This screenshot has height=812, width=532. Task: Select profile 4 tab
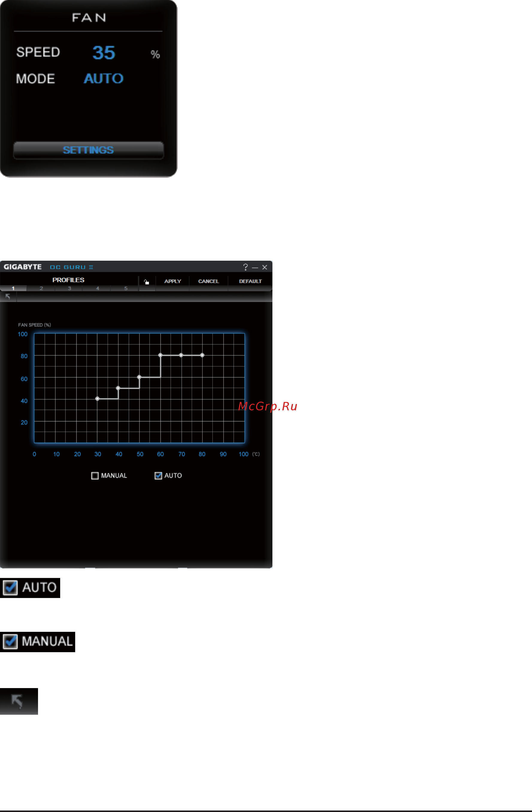pyautogui.click(x=98, y=288)
